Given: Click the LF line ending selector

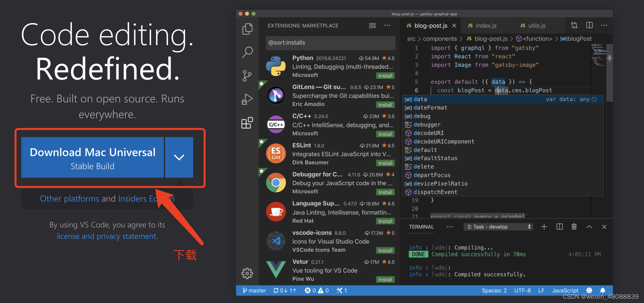Looking at the screenshot, I should tap(541, 291).
